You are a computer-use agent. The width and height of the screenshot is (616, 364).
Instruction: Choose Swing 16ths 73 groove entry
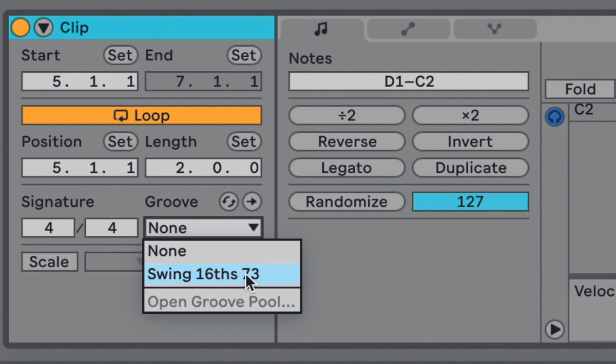222,275
